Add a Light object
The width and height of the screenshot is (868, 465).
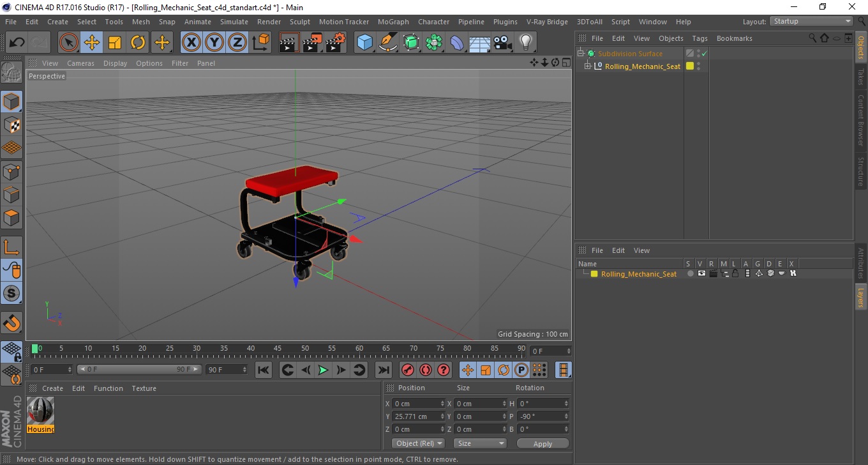pos(525,43)
